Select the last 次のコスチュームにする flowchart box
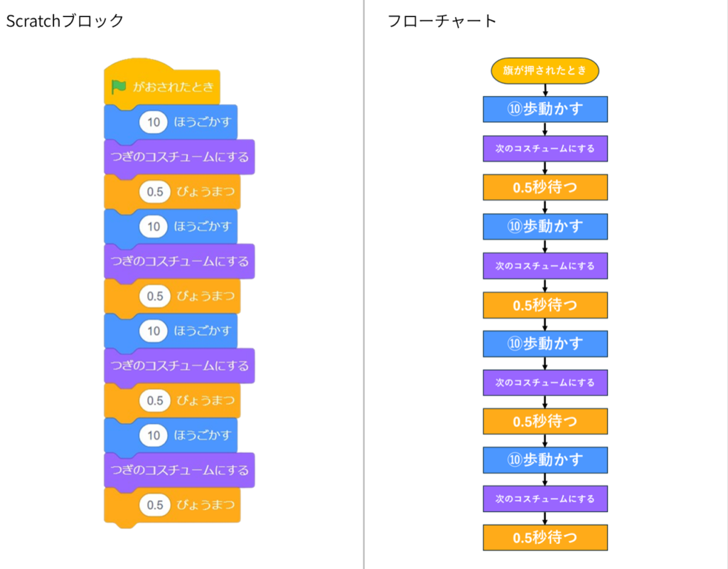The image size is (728, 569). pyautogui.click(x=545, y=499)
